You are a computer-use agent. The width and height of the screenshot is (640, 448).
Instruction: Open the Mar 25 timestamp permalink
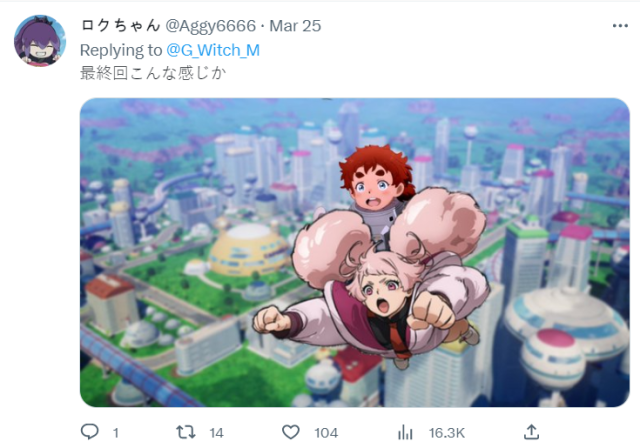[295, 26]
